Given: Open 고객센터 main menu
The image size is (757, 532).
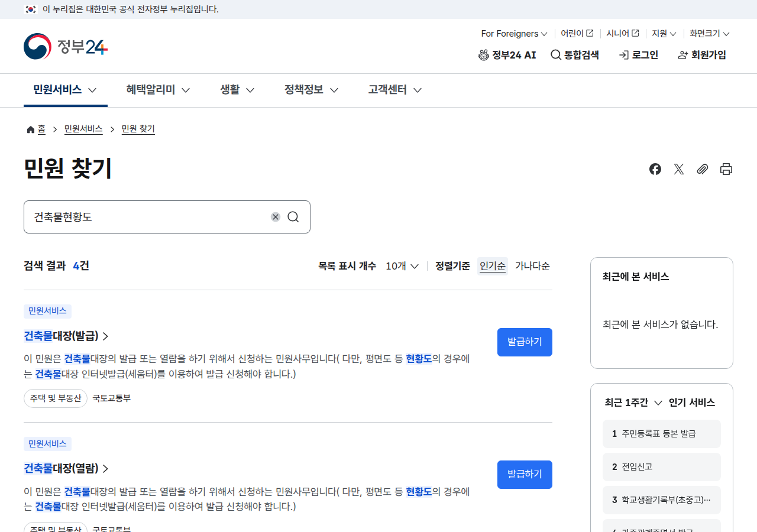Looking at the screenshot, I should [x=395, y=90].
